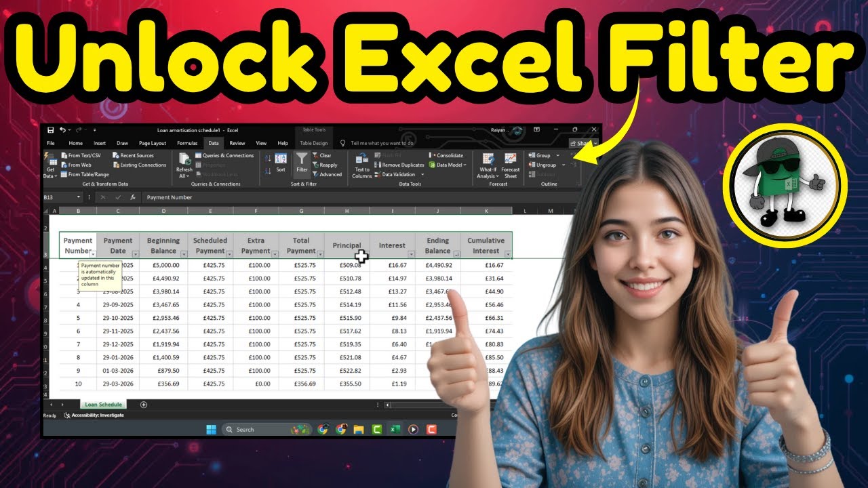Open Payment Number filter dropdown

click(x=93, y=253)
